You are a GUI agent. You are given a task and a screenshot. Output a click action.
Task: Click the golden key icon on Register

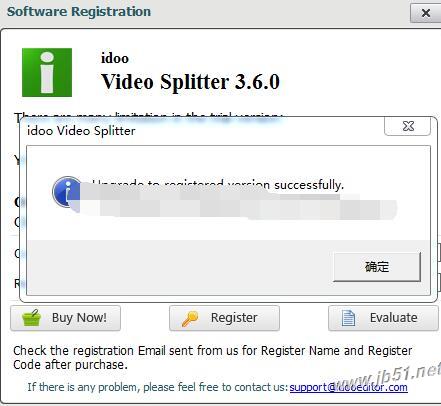[190, 318]
